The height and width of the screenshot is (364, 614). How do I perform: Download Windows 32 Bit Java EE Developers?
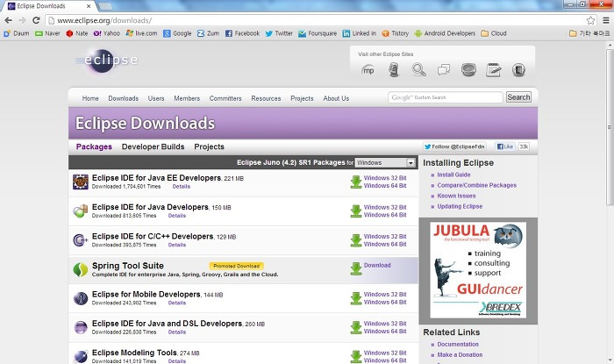pos(385,178)
